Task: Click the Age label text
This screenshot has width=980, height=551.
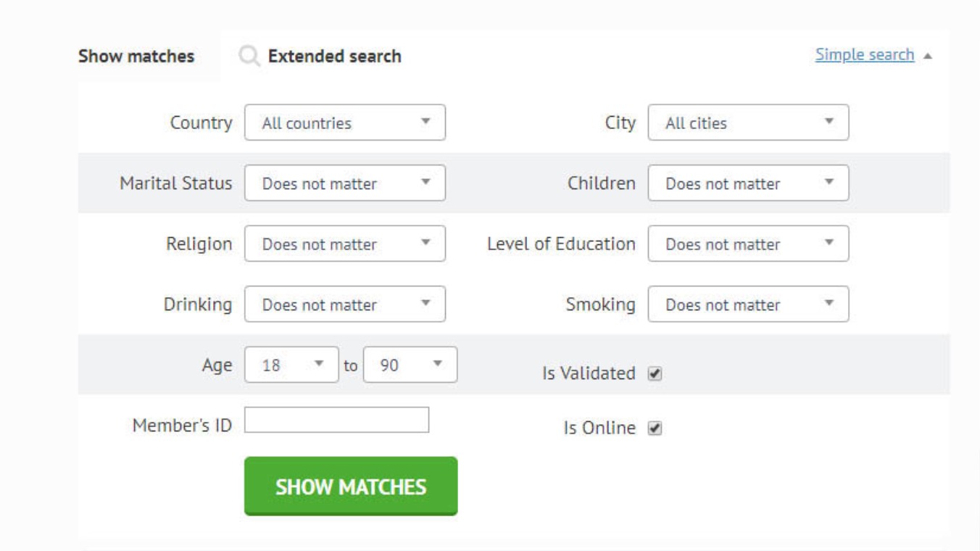Action: coord(217,365)
